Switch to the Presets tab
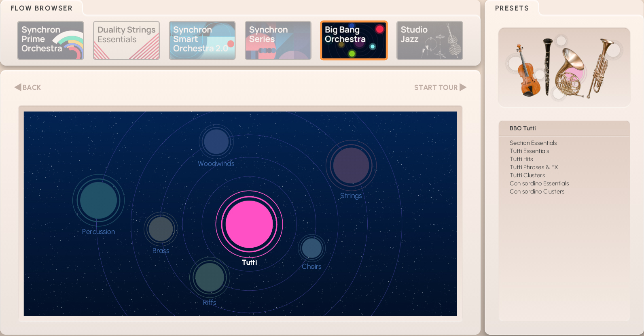Viewport: 644px width, 336px height. tap(512, 8)
